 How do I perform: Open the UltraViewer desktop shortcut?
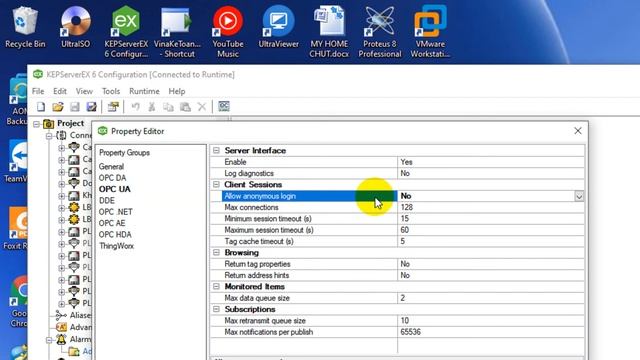(278, 28)
